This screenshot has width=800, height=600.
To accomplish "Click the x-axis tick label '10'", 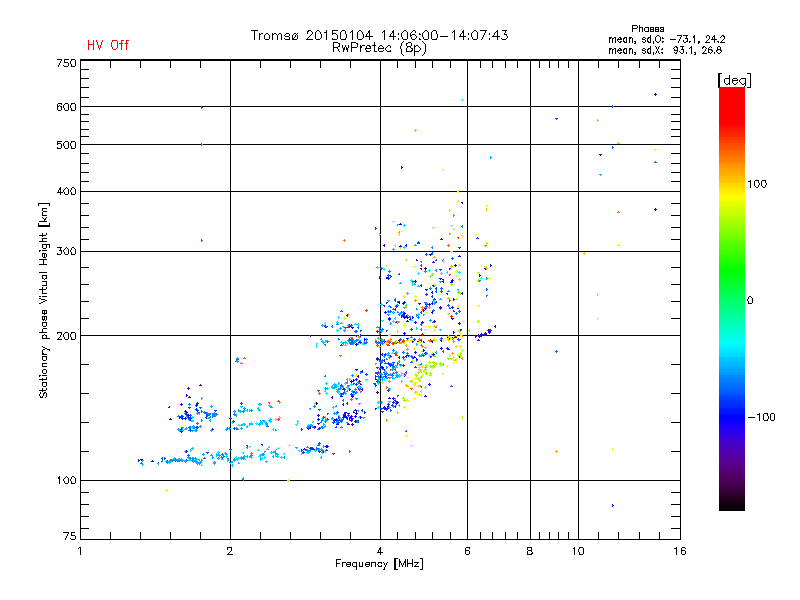I will tap(578, 551).
